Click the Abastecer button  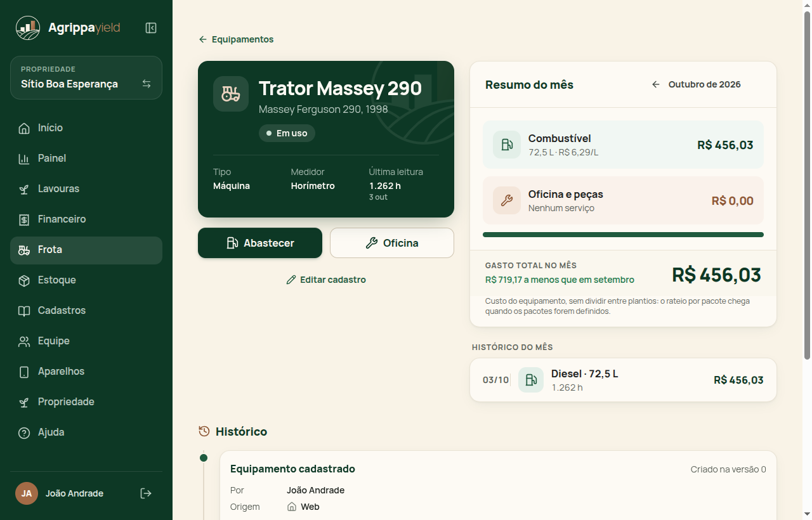tap(260, 243)
